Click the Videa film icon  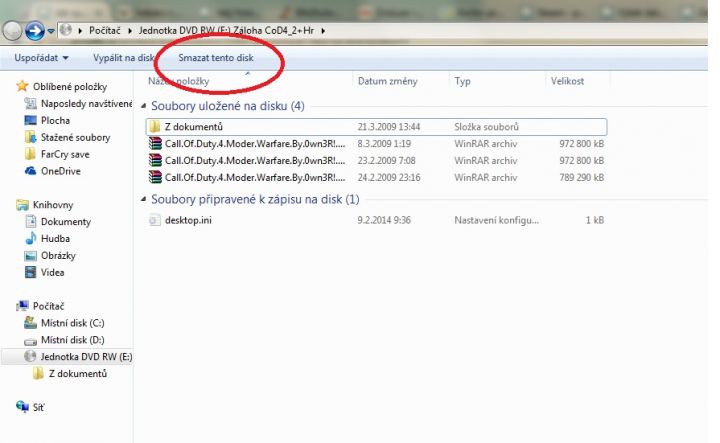pos(30,272)
